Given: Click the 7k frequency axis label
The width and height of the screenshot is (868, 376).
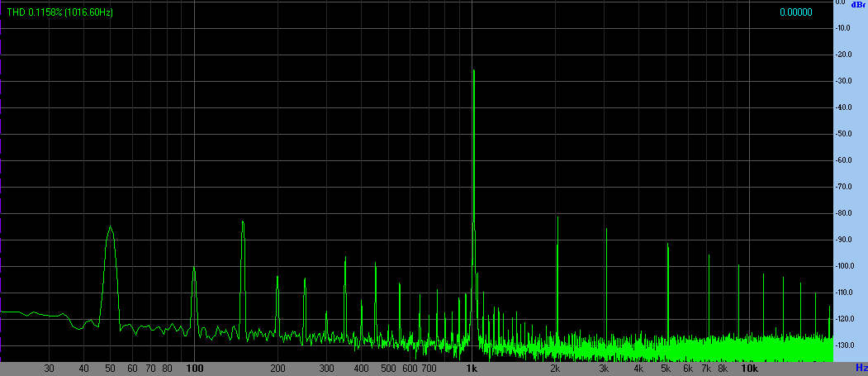Looking at the screenshot, I should coord(706,369).
